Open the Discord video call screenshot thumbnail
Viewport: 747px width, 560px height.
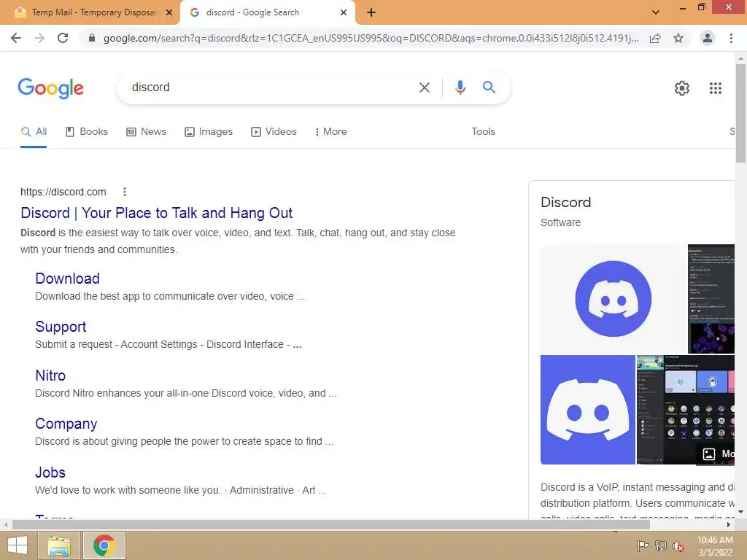click(x=686, y=410)
